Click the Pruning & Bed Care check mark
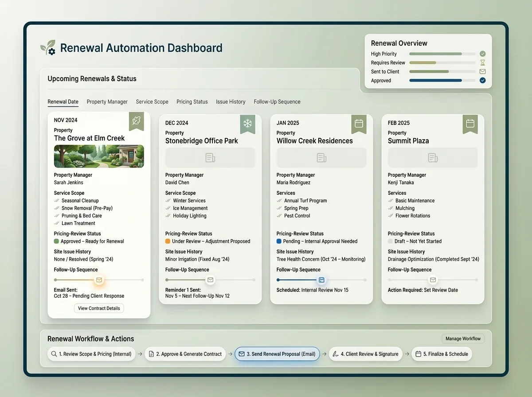The image size is (532, 397). (x=57, y=216)
